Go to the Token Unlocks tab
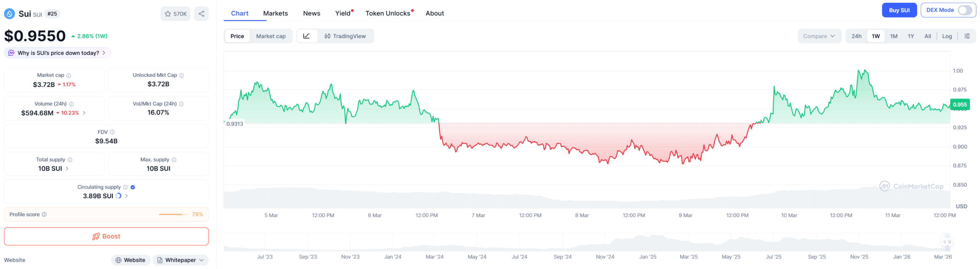Image resolution: width=980 pixels, height=269 pixels. pos(387,13)
